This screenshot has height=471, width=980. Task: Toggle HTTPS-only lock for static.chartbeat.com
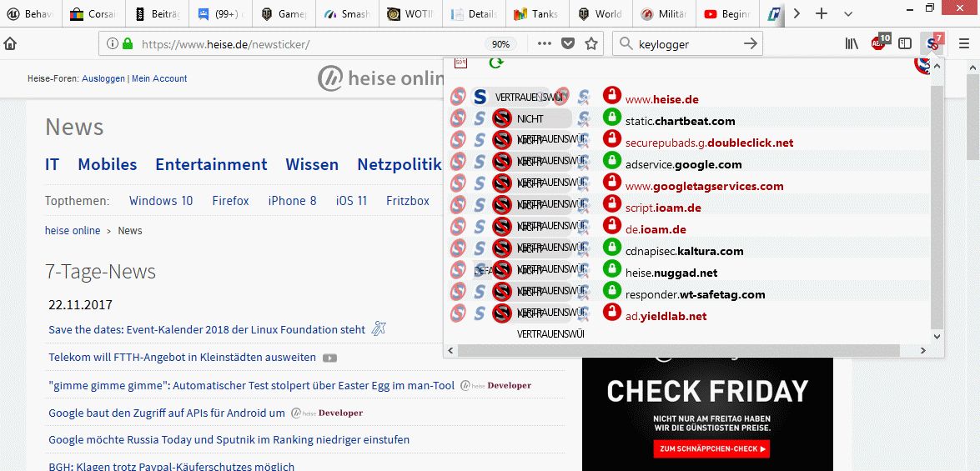pos(611,118)
